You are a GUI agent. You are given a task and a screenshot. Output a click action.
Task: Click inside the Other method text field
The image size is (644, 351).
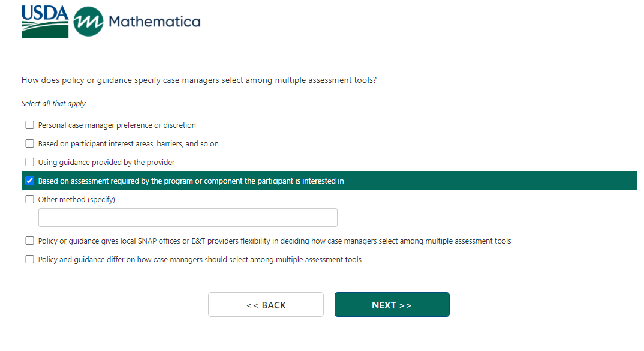pyautogui.click(x=188, y=218)
